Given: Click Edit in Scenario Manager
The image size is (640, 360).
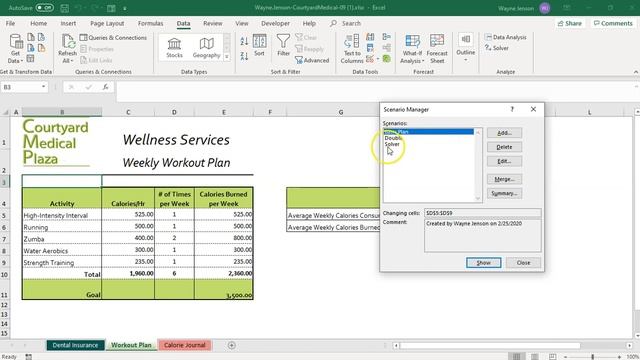Looking at the screenshot, I should coord(504,161).
